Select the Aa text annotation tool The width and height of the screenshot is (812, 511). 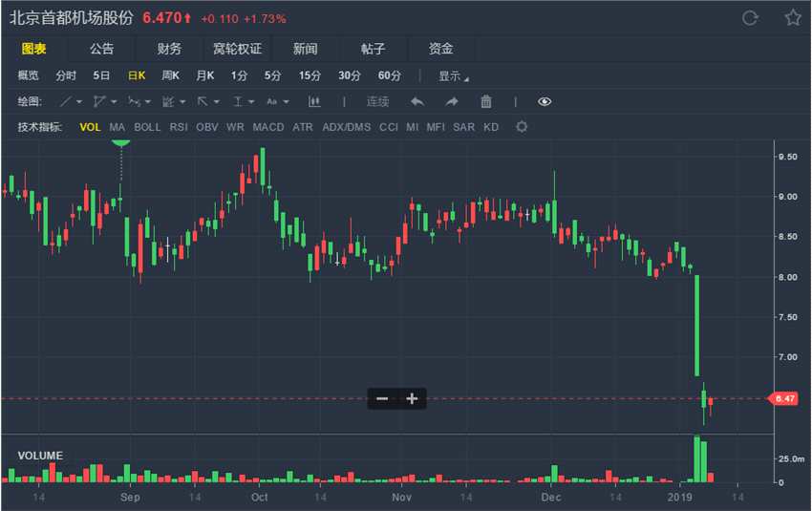[x=272, y=101]
